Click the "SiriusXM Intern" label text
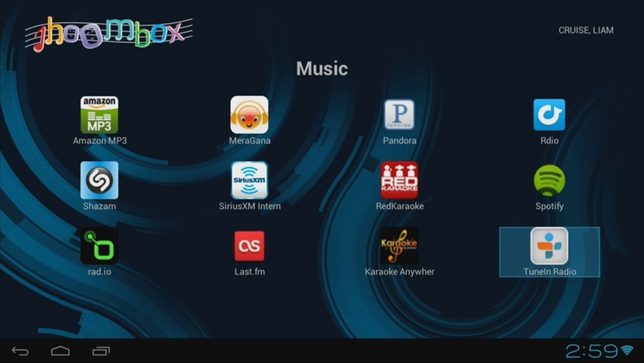The image size is (644, 363). 250,206
